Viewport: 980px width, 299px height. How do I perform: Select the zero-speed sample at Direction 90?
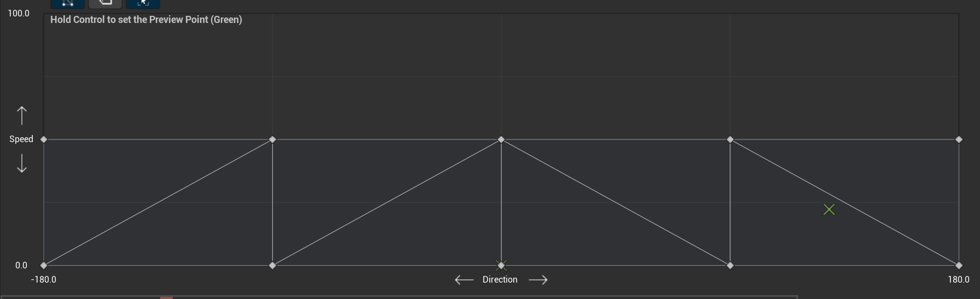pos(730,266)
